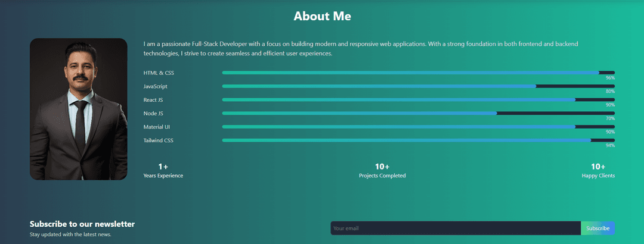644x244 pixels.
Task: Click the Subscribe button
Action: coord(597,229)
